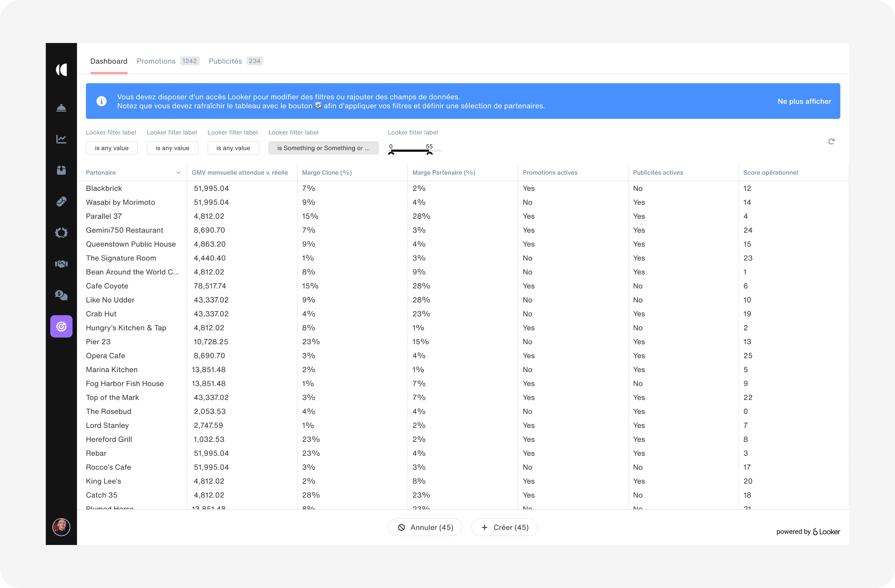Open the user avatar profile
Viewport: 895px width, 588px height.
61,527
